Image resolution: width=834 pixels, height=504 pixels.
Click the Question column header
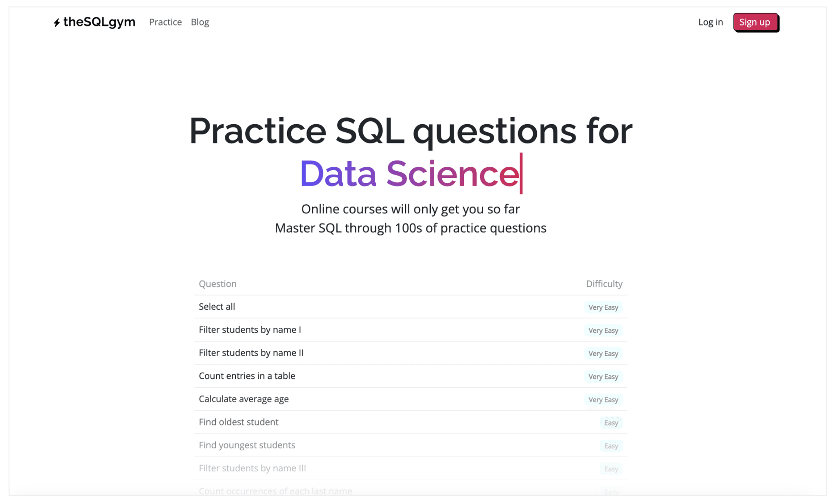point(217,284)
